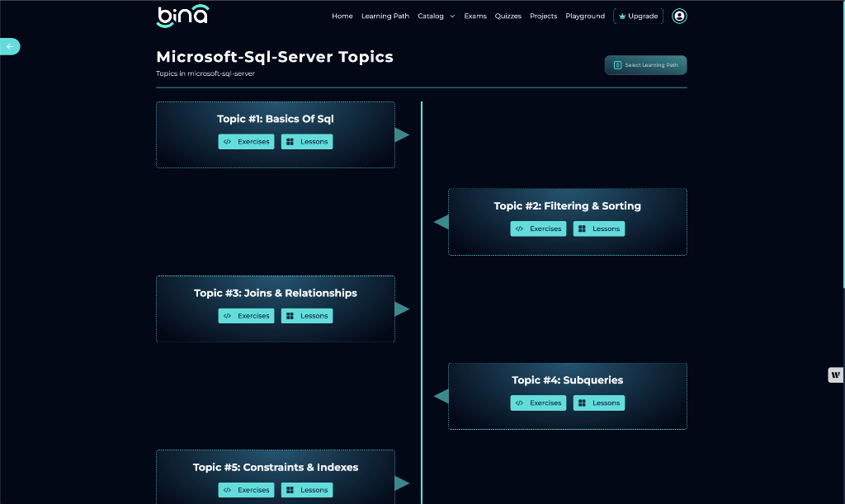
Task: Click the Upgrade button
Action: [x=638, y=16]
